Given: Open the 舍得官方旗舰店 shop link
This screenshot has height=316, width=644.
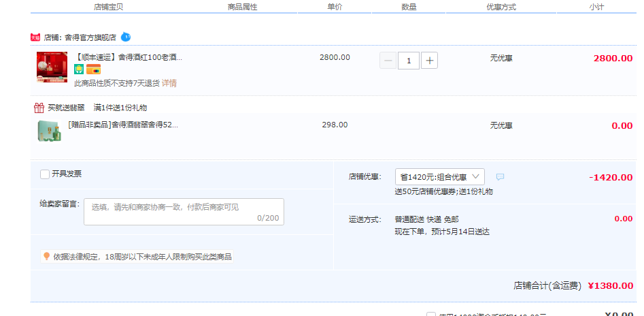Looking at the screenshot, I should [90, 37].
